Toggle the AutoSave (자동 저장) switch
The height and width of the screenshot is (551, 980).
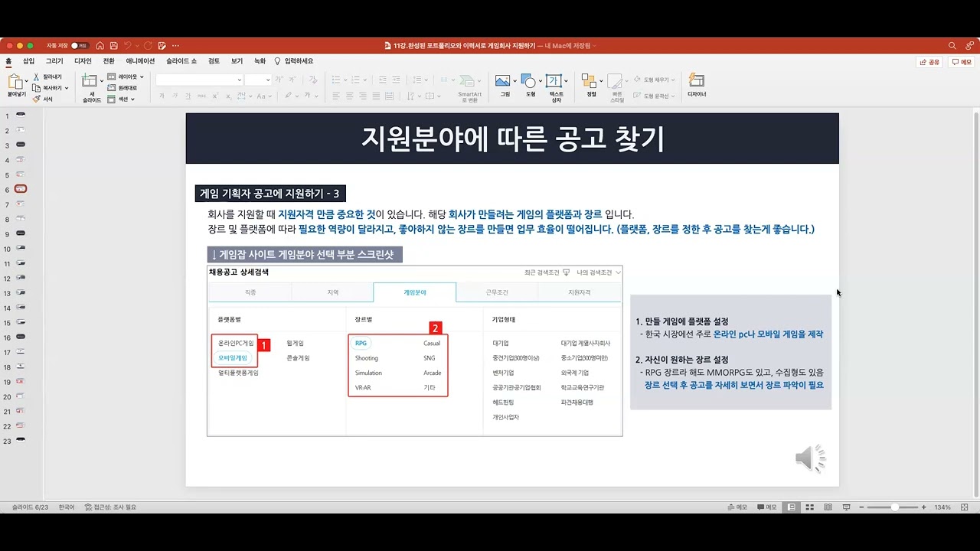coord(80,46)
